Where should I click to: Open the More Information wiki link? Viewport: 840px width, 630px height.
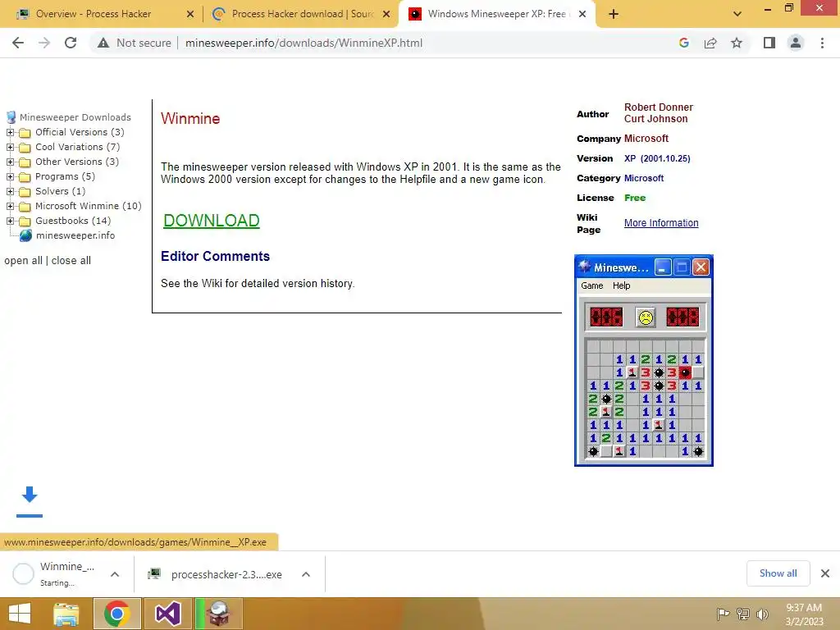pyautogui.click(x=661, y=223)
